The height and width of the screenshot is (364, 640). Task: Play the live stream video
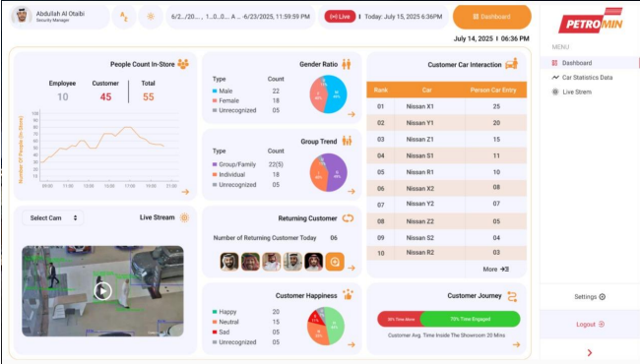[x=102, y=291]
